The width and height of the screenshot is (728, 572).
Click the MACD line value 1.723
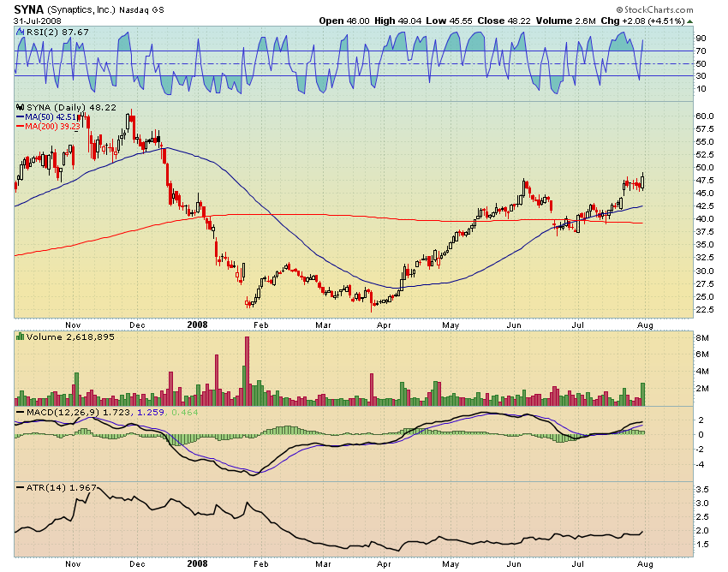tap(116, 412)
